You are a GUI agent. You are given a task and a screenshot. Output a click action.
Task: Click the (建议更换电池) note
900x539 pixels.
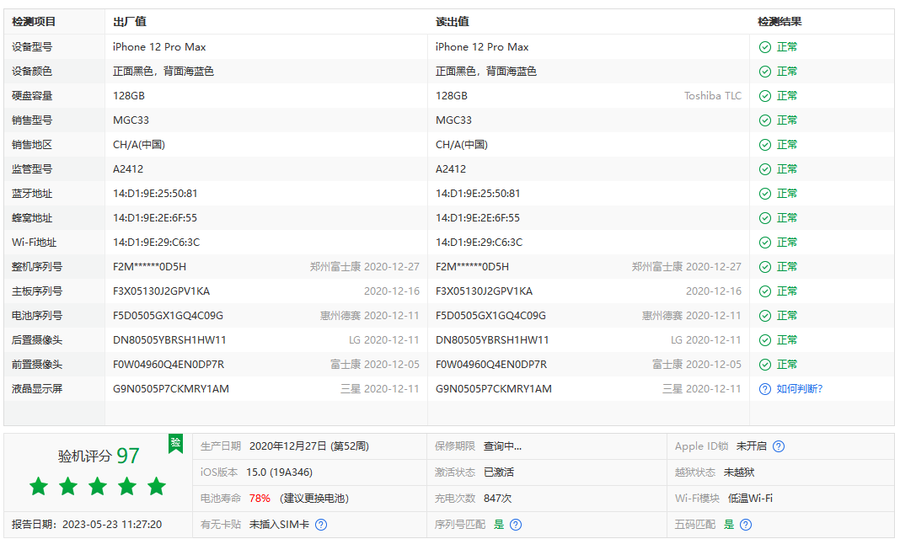click(x=314, y=498)
